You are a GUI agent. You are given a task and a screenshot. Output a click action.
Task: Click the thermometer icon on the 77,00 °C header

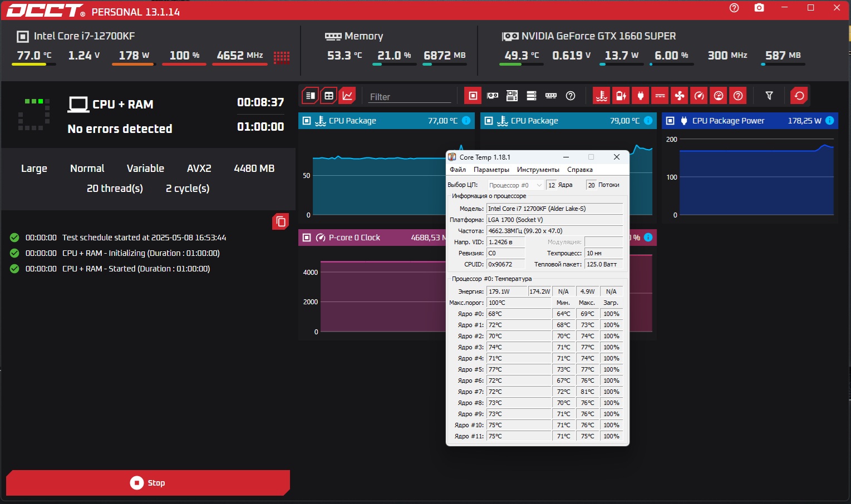[321, 121]
